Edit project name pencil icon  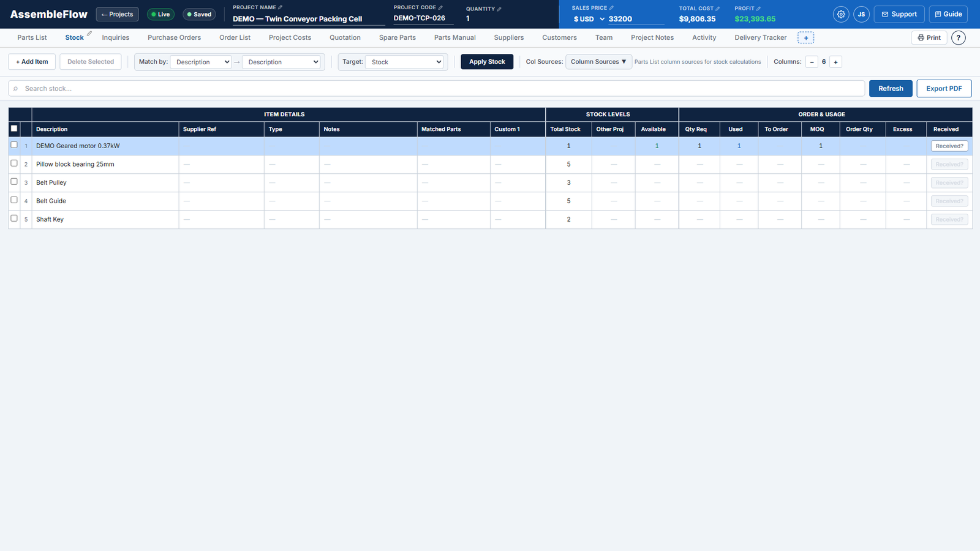[281, 7]
